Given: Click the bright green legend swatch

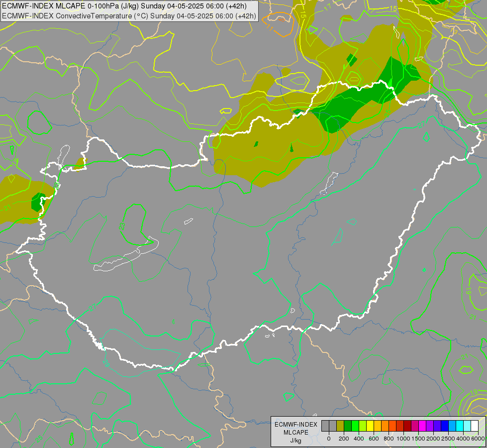Looking at the screenshot, I should coord(355,426).
